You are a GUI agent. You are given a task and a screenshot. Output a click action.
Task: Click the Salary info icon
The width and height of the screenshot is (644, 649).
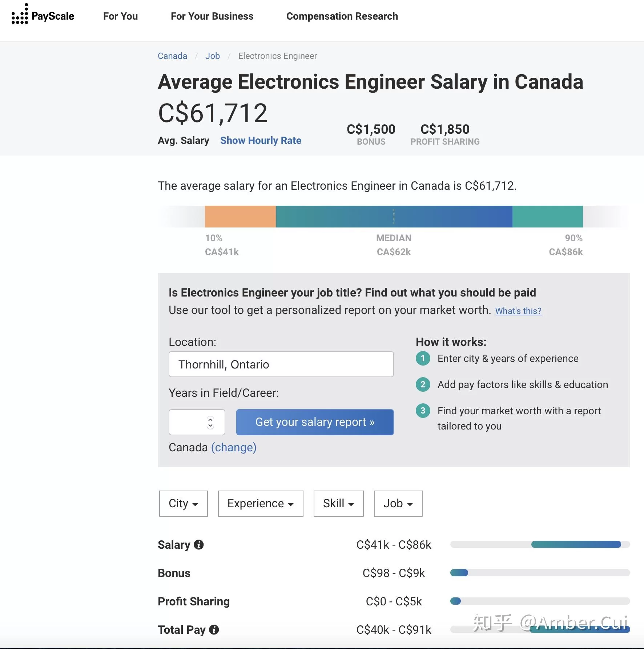click(x=199, y=545)
